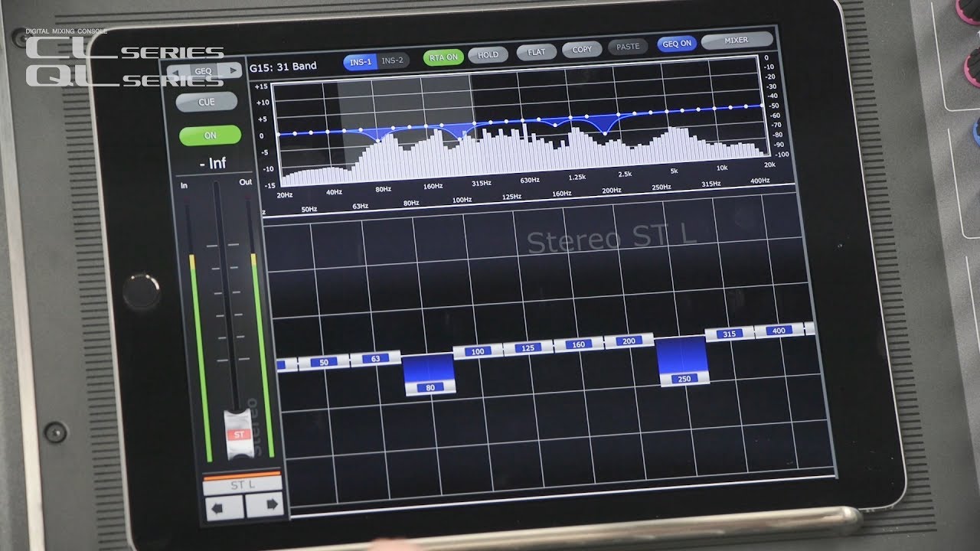Toggle the HOLD button for RTA peaks
The image size is (980, 551).
click(488, 55)
